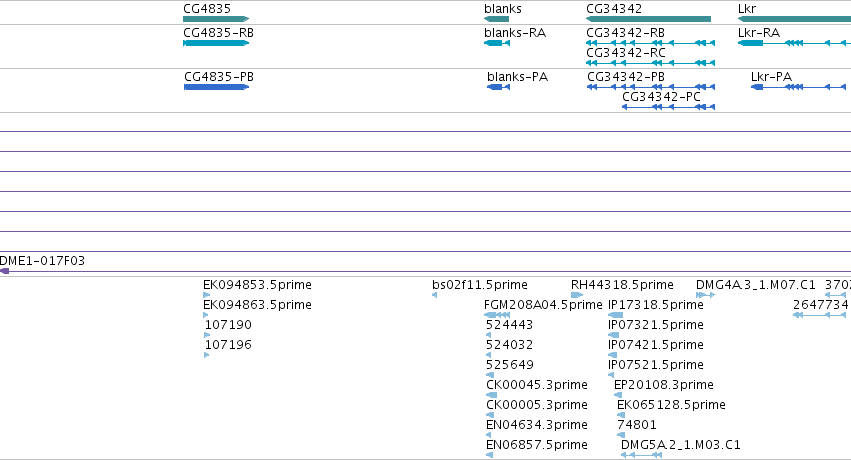The image size is (851, 460).
Task: Select transcript blanks-RA label
Action: coord(515,33)
